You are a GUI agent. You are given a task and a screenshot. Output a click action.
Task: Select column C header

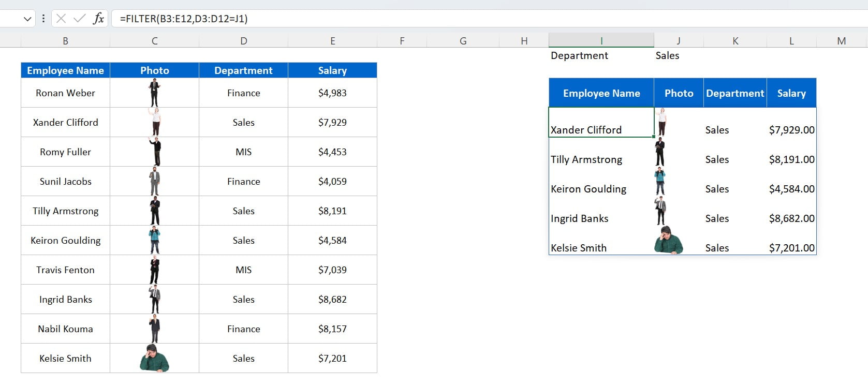[x=155, y=41]
